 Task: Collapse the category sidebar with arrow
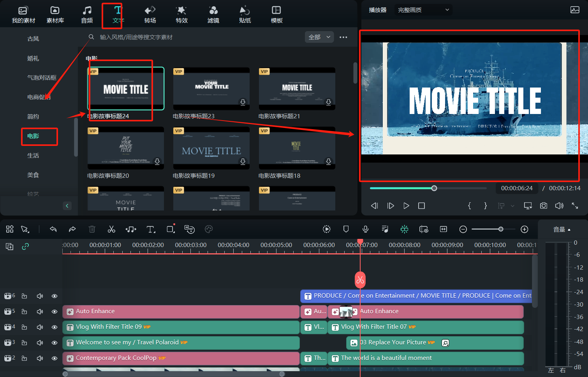point(67,206)
